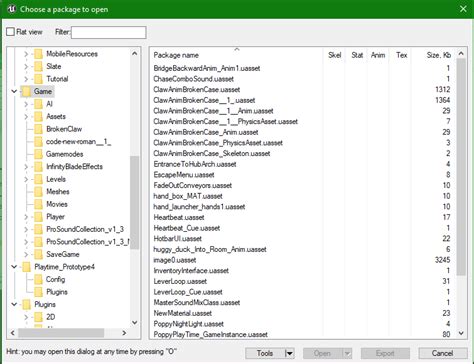Viewport: 474px width, 364px height.
Task: Open the Tools dropdown arrow
Action: pyautogui.click(x=290, y=353)
